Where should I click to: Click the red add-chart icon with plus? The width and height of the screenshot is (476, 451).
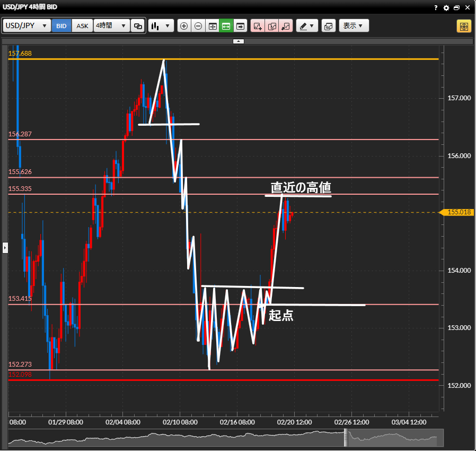coord(258,26)
